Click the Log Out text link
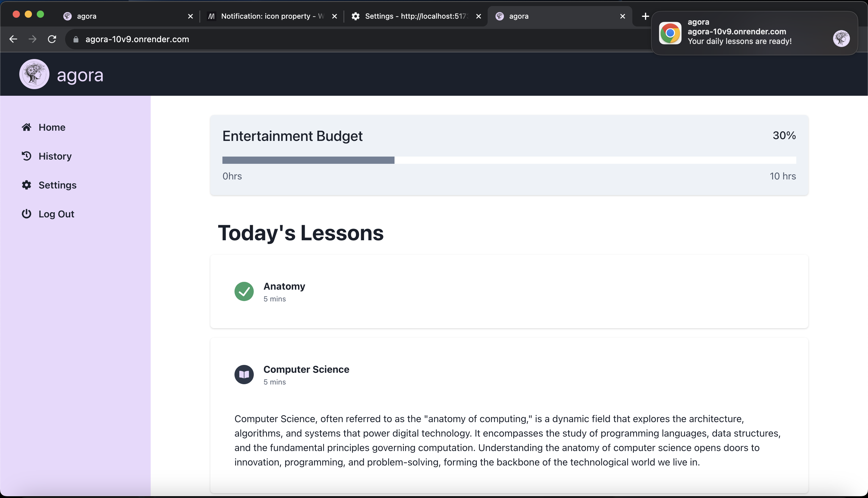The width and height of the screenshot is (868, 498). (56, 214)
